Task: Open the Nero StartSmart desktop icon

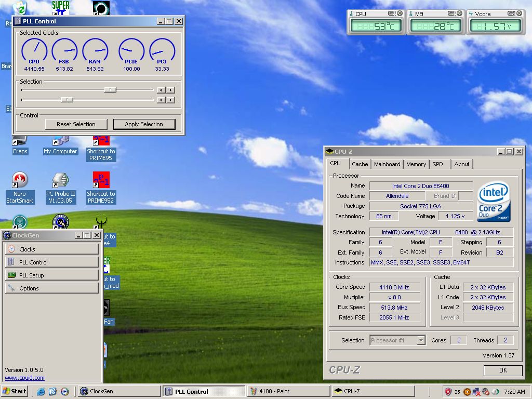Action: [20, 181]
